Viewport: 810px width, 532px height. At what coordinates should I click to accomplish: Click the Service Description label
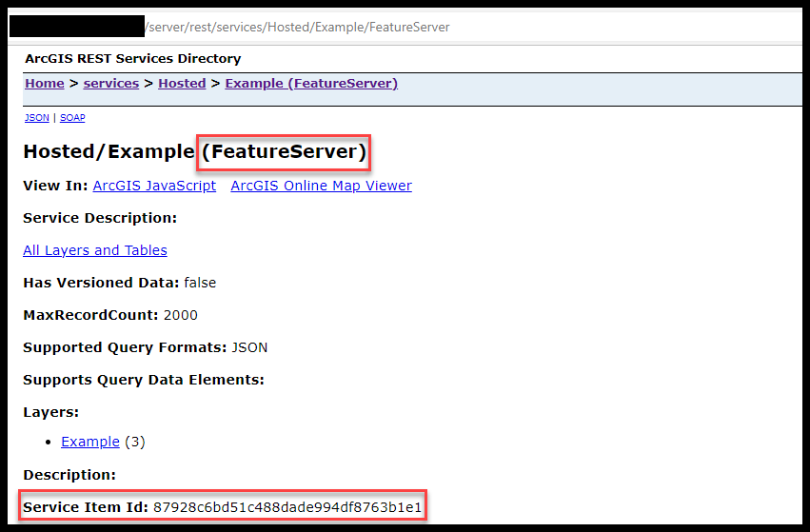point(100,218)
